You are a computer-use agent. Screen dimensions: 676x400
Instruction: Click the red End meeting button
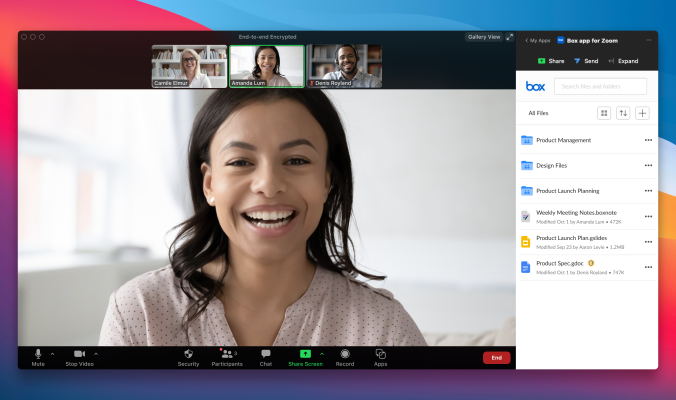pyautogui.click(x=496, y=357)
